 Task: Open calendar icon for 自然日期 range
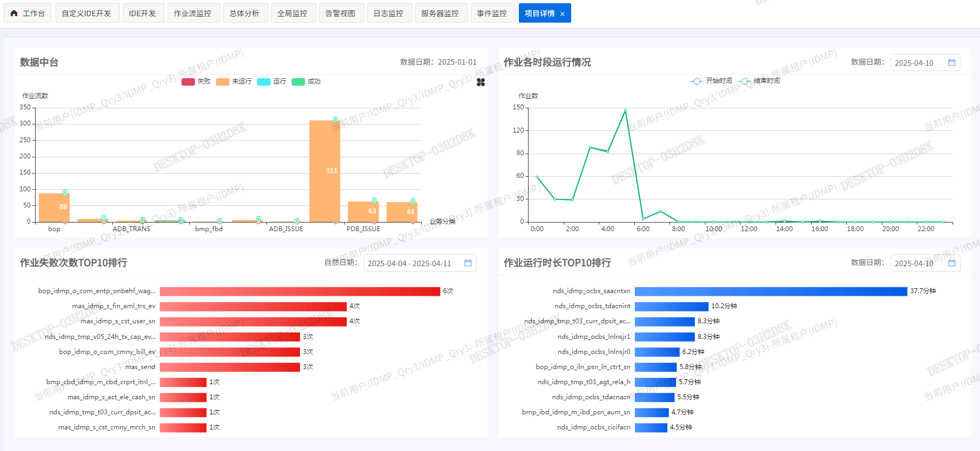(468, 263)
